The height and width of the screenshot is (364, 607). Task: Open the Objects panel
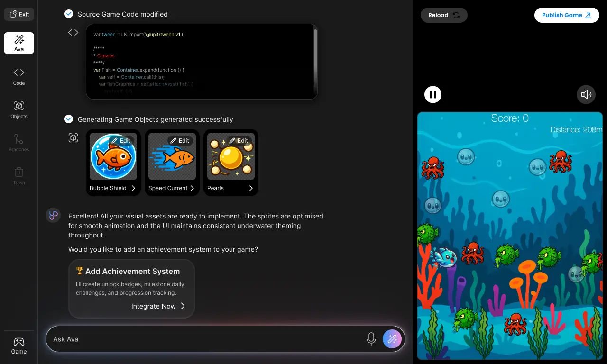[x=19, y=109]
